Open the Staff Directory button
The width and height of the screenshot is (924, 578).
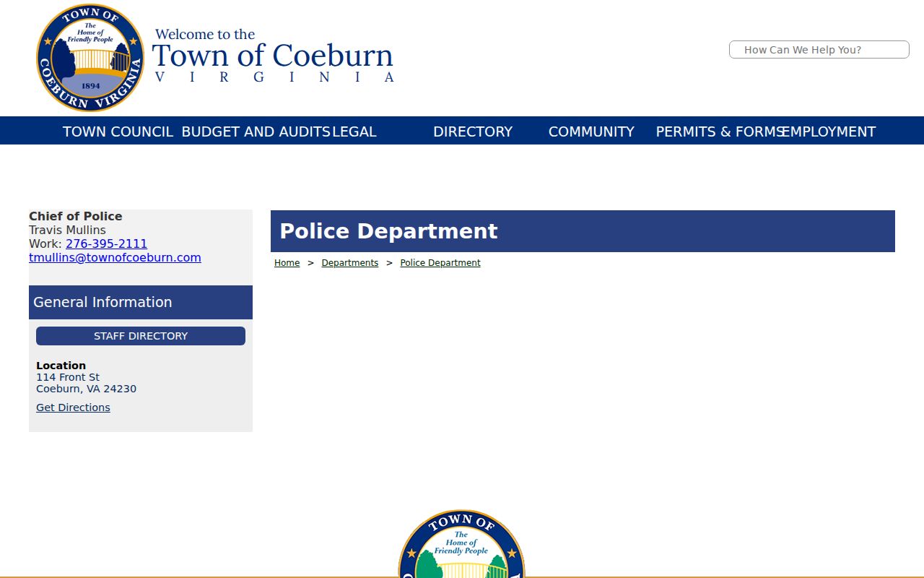[141, 336]
